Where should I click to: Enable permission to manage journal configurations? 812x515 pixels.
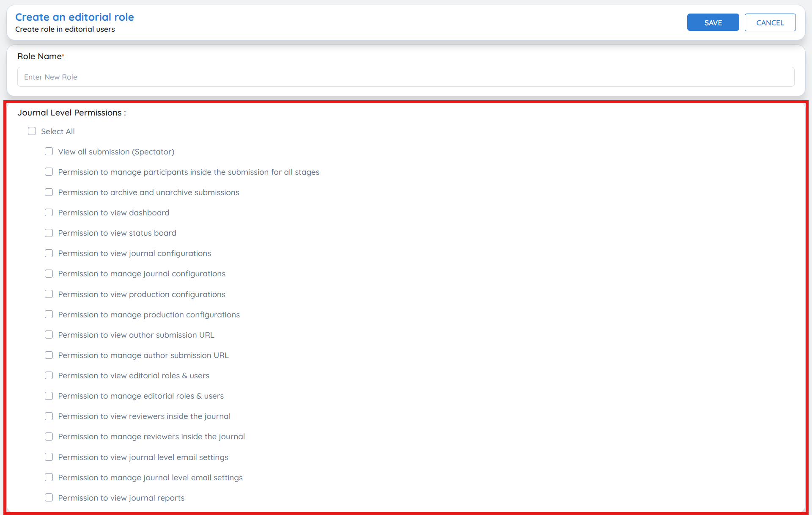coord(49,273)
